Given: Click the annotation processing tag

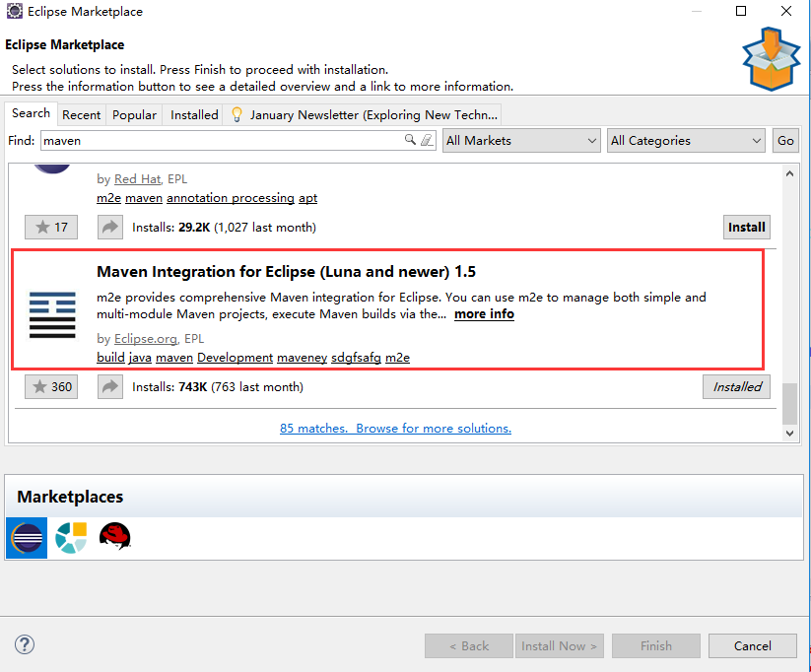Looking at the screenshot, I should [231, 198].
